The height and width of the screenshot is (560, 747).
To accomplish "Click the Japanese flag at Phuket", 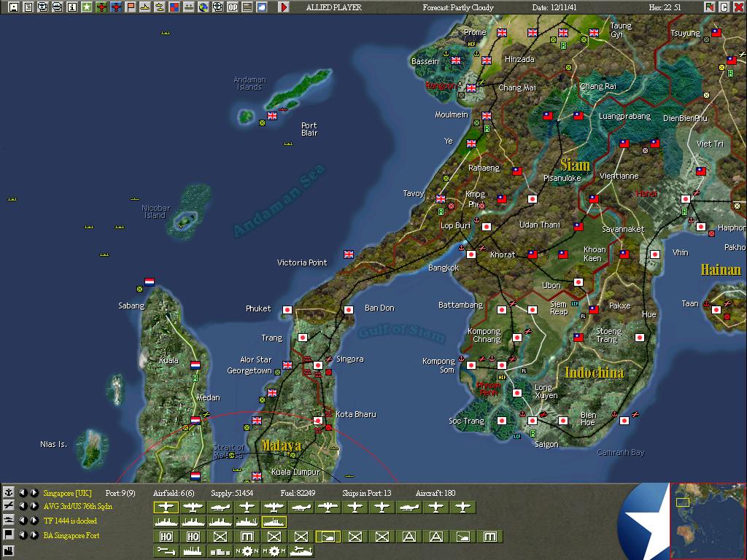I will point(287,309).
